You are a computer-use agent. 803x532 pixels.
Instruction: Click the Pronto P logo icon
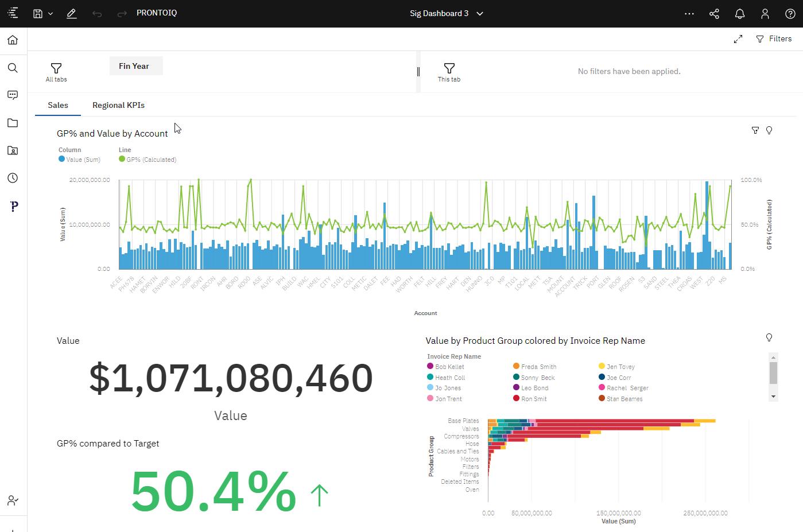pos(14,206)
